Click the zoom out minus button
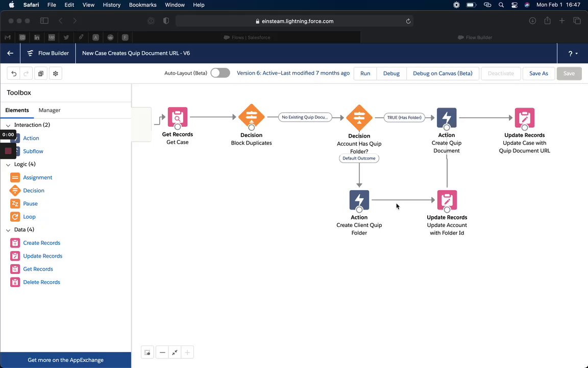Image resolution: width=588 pixels, height=368 pixels. 162,353
